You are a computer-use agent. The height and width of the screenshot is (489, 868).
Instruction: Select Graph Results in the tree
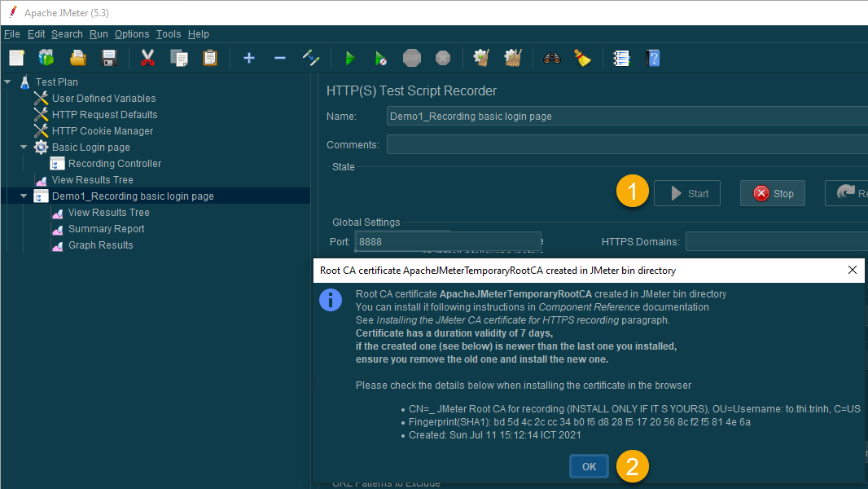[100, 244]
